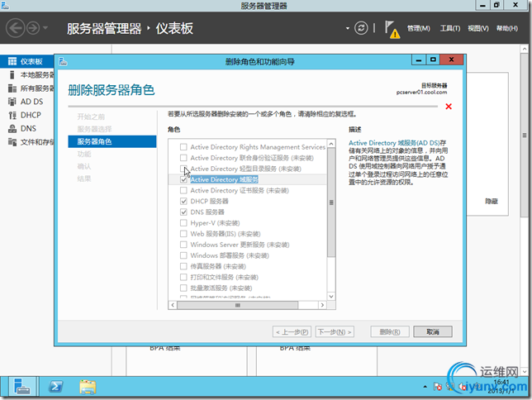Click the 下一步(N) > button
532x400 pixels.
point(335,331)
